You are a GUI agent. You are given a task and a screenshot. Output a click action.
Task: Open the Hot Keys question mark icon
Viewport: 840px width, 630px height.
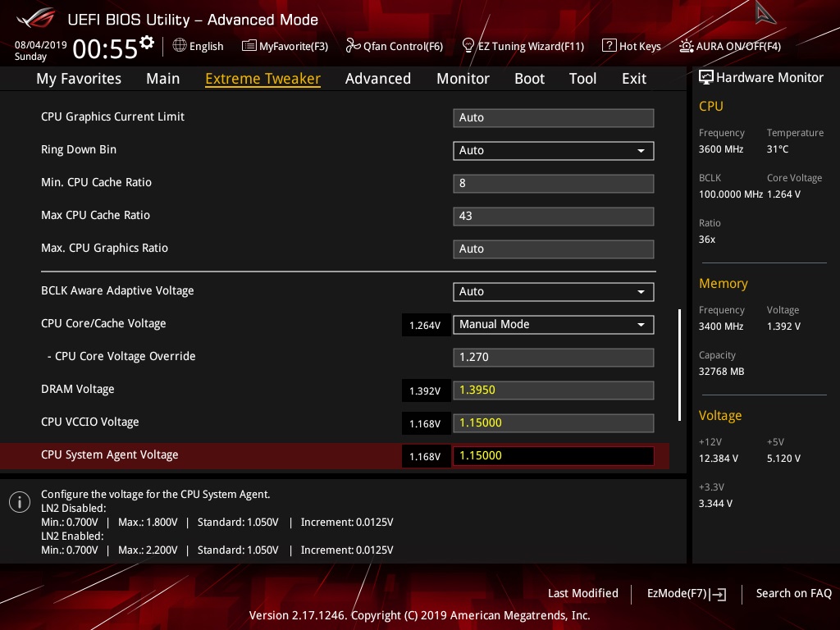[609, 46]
